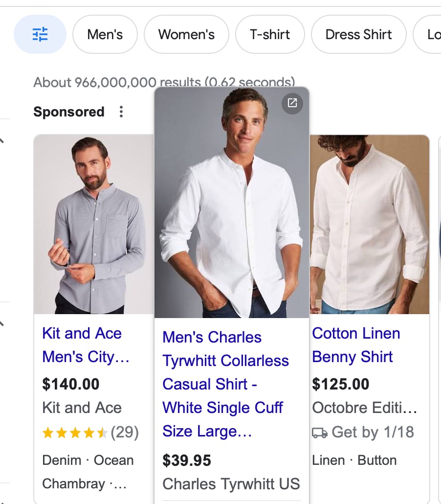Screen dimensions: 441x504
Task: Click the (29) review count
Action: click(x=125, y=433)
